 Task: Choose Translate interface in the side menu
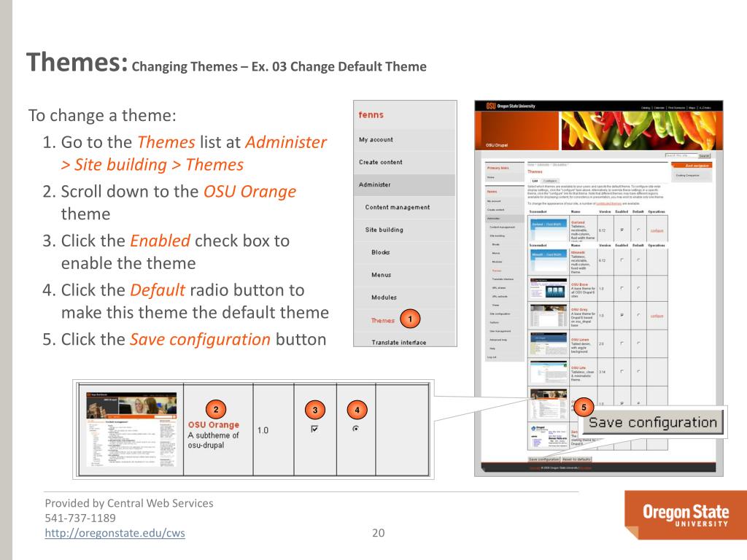(x=399, y=343)
